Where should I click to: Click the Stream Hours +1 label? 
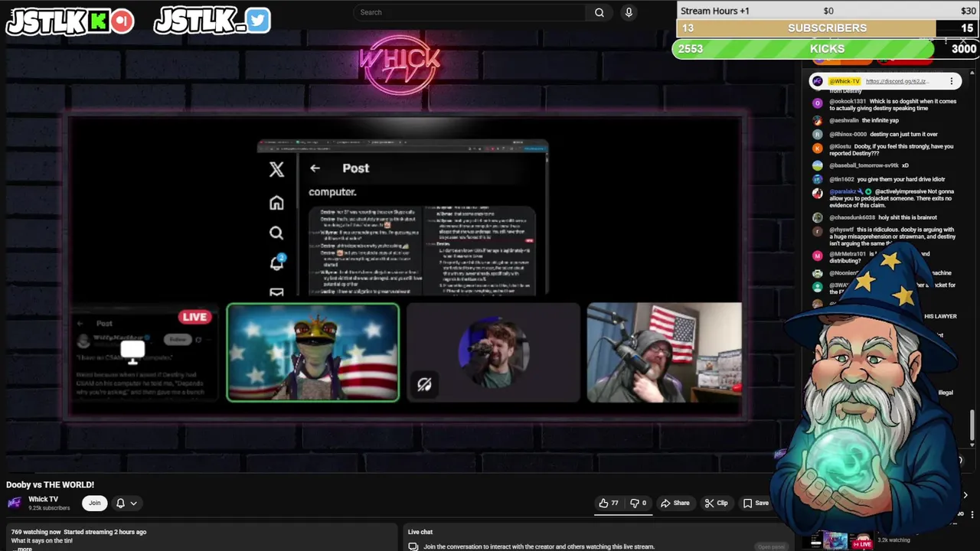tap(715, 11)
